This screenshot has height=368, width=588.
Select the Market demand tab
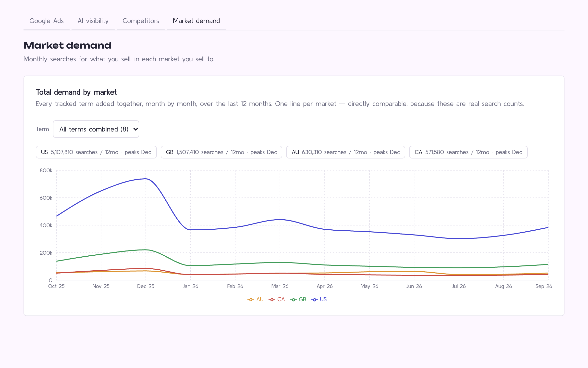(x=196, y=21)
